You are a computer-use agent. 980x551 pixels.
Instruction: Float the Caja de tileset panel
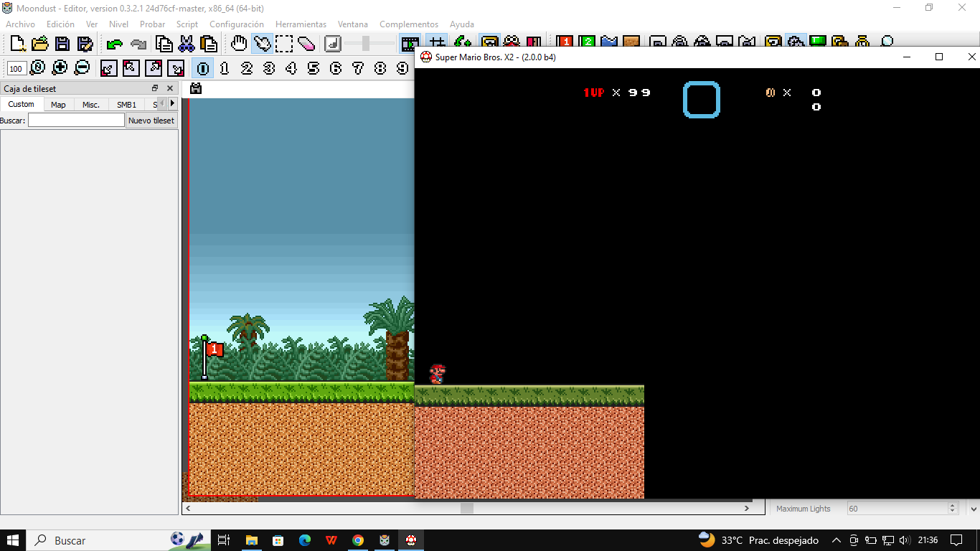155,88
